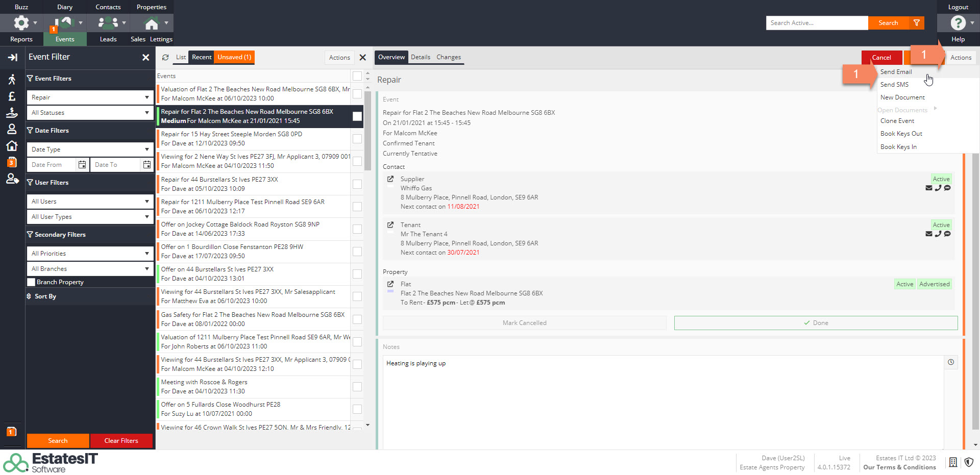Click into the Search Active input field

click(817, 23)
